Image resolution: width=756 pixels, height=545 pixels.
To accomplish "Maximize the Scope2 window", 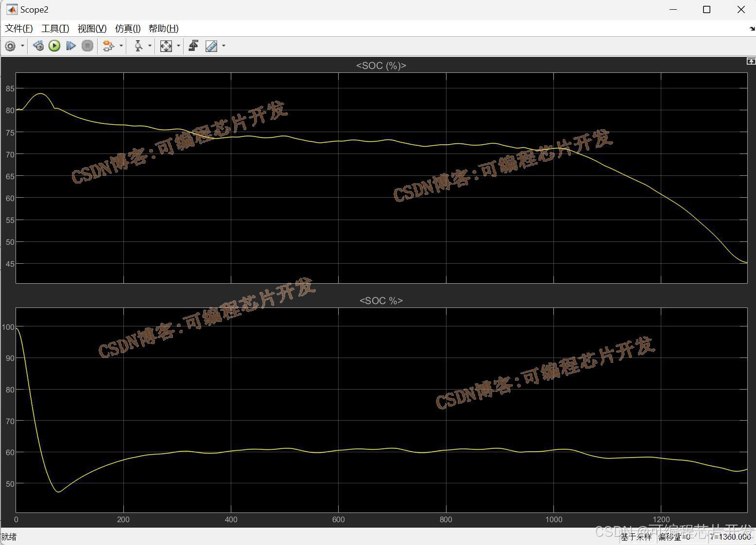I will point(707,10).
